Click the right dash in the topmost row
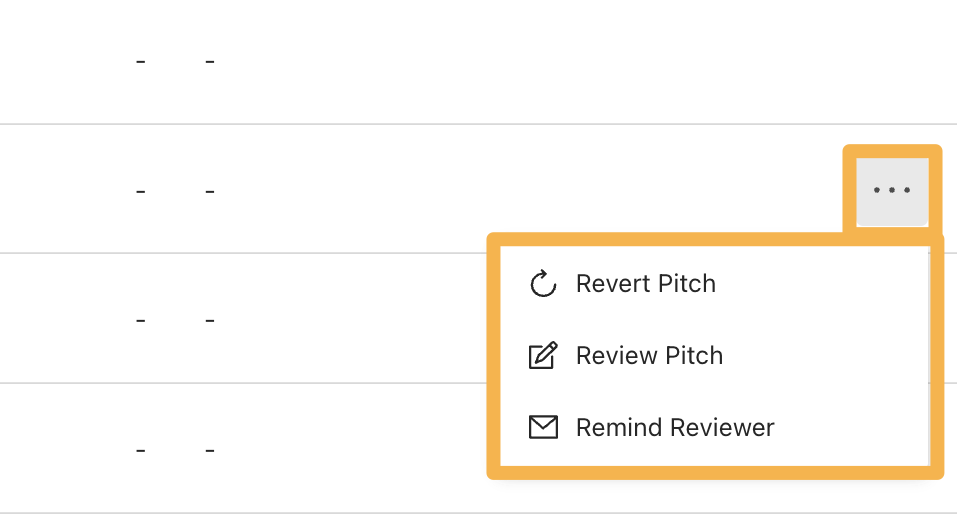The height and width of the screenshot is (530, 978). (x=210, y=62)
